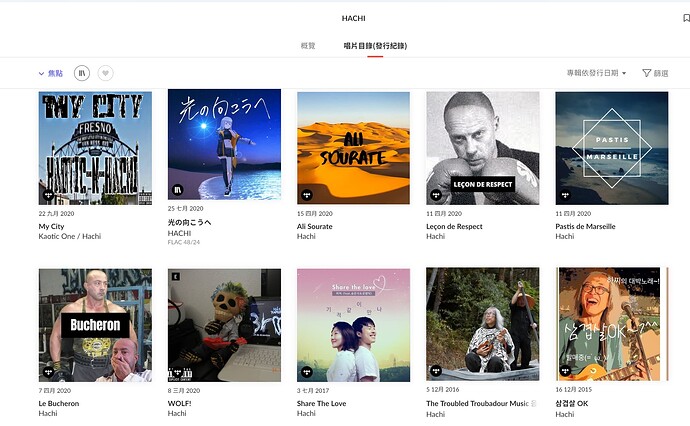
Task: Click Tidal badge on Leçon de Respect cover
Action: click(436, 195)
